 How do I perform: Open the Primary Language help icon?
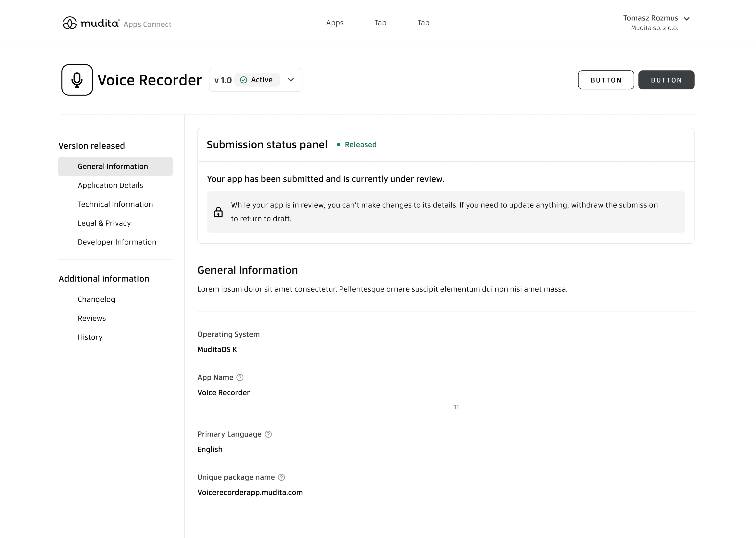click(x=269, y=434)
